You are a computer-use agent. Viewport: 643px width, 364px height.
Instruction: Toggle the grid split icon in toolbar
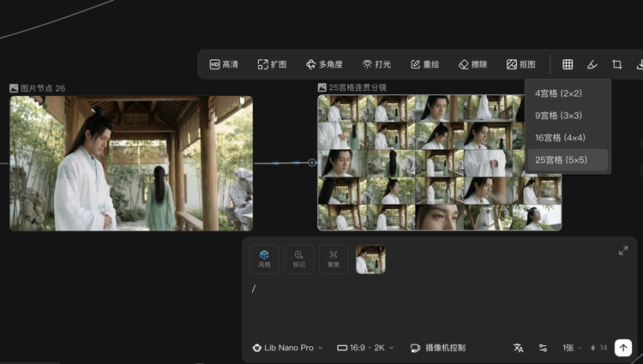tap(568, 64)
